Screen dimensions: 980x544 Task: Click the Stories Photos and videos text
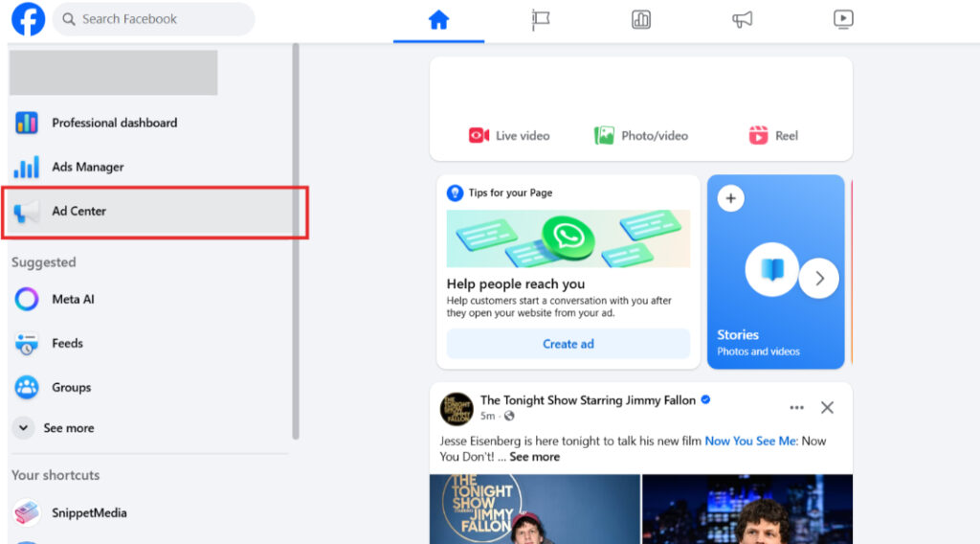click(x=758, y=351)
